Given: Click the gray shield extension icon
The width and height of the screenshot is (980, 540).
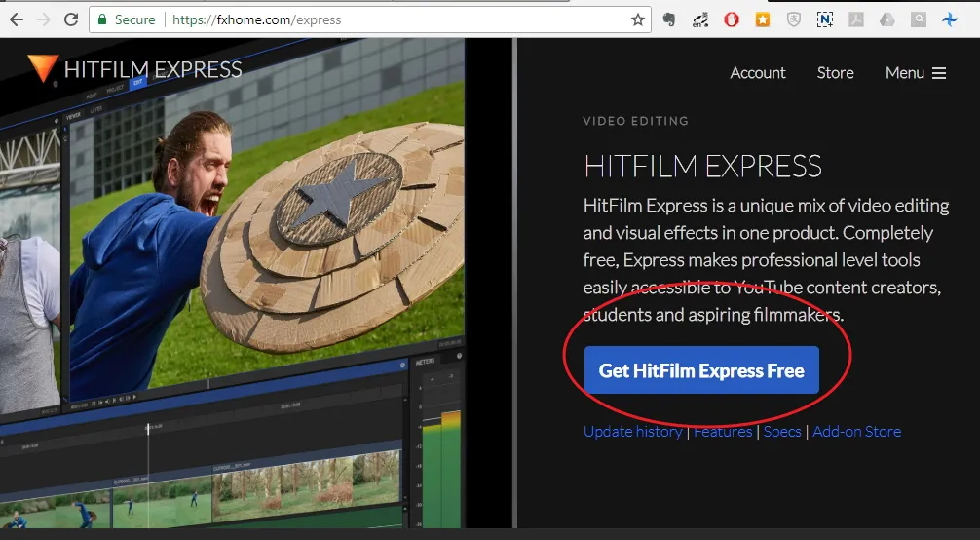Looking at the screenshot, I should 794,20.
